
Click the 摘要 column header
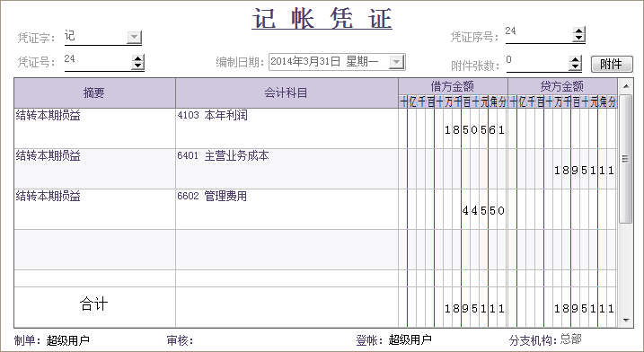coord(95,93)
